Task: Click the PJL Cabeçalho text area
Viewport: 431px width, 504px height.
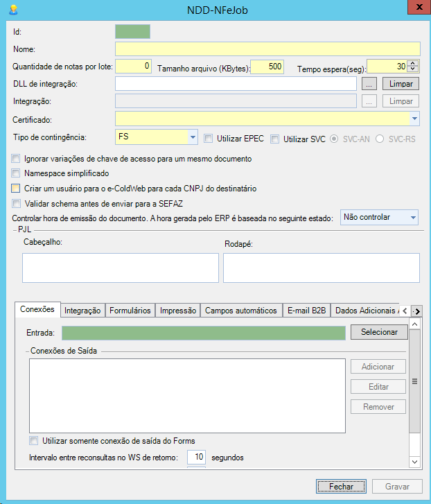Action: tap(121, 268)
